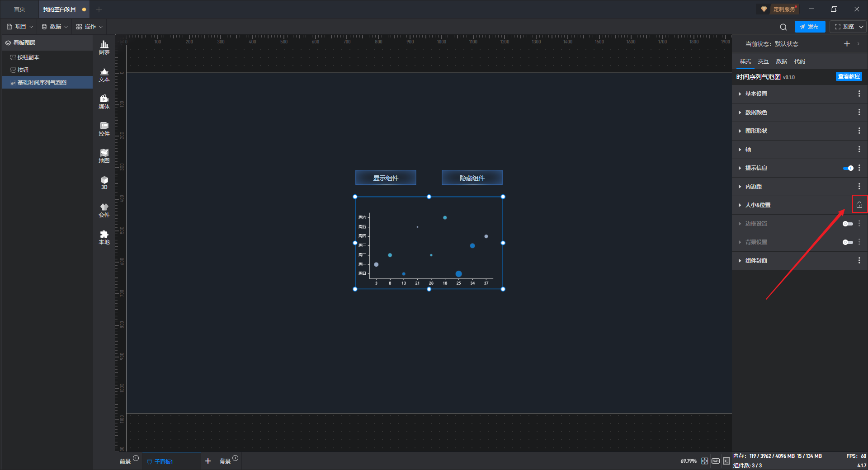Switch to the 数据 properties tab
This screenshot has height=470, width=868.
click(x=782, y=61)
